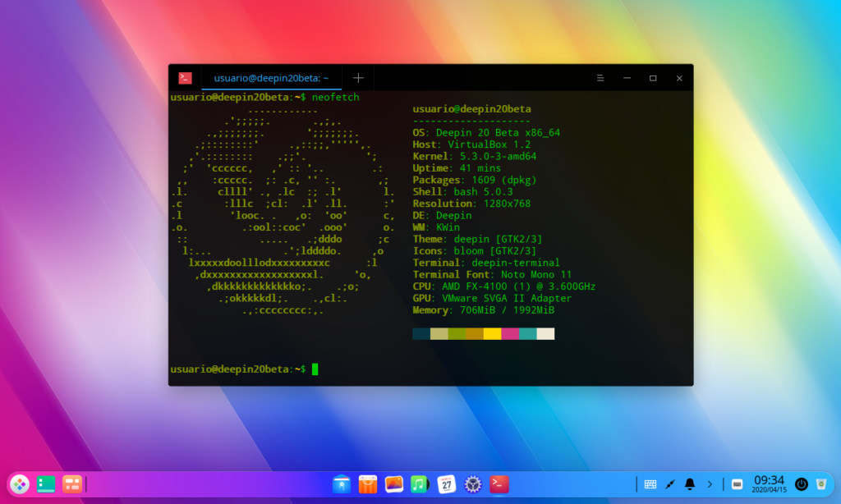Click the 'neofetch' command text
Viewport: 841px width, 504px height.
tap(335, 97)
